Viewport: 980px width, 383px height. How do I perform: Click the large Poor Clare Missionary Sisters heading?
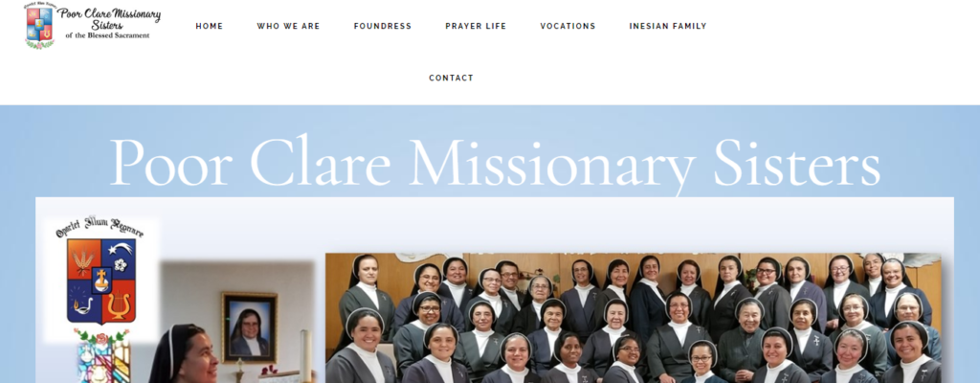tap(495, 162)
